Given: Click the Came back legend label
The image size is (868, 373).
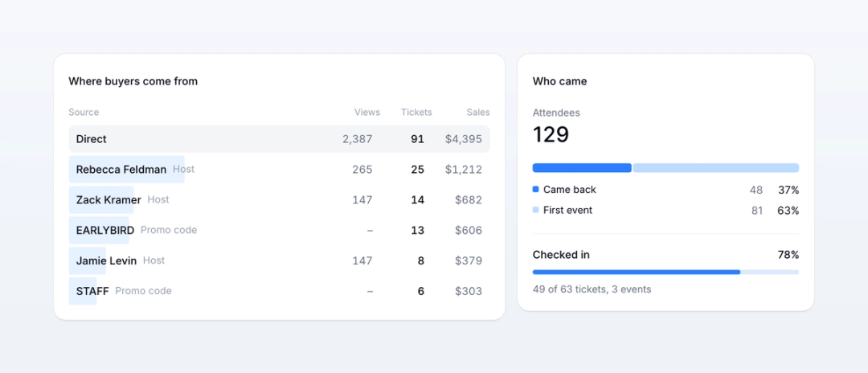Looking at the screenshot, I should (570, 189).
